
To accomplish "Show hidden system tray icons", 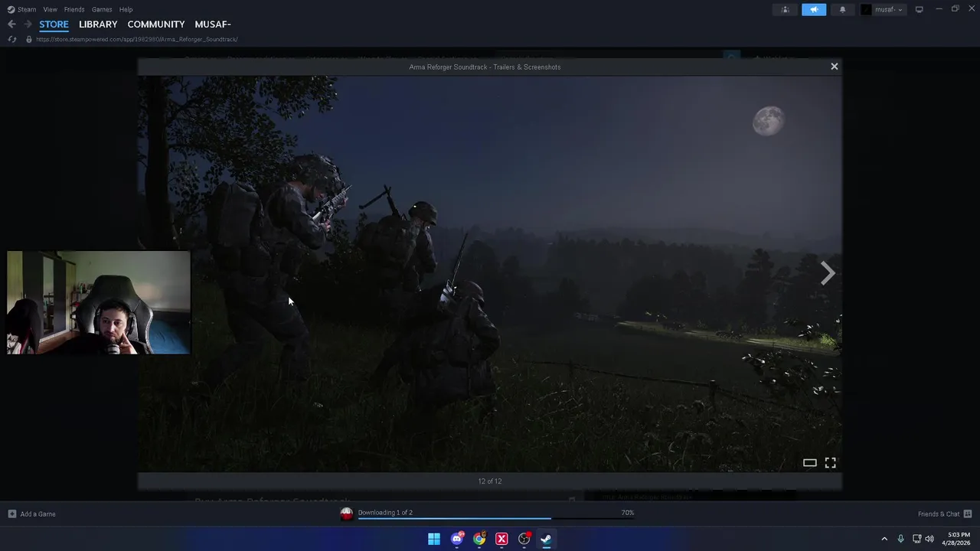I will [x=884, y=539].
